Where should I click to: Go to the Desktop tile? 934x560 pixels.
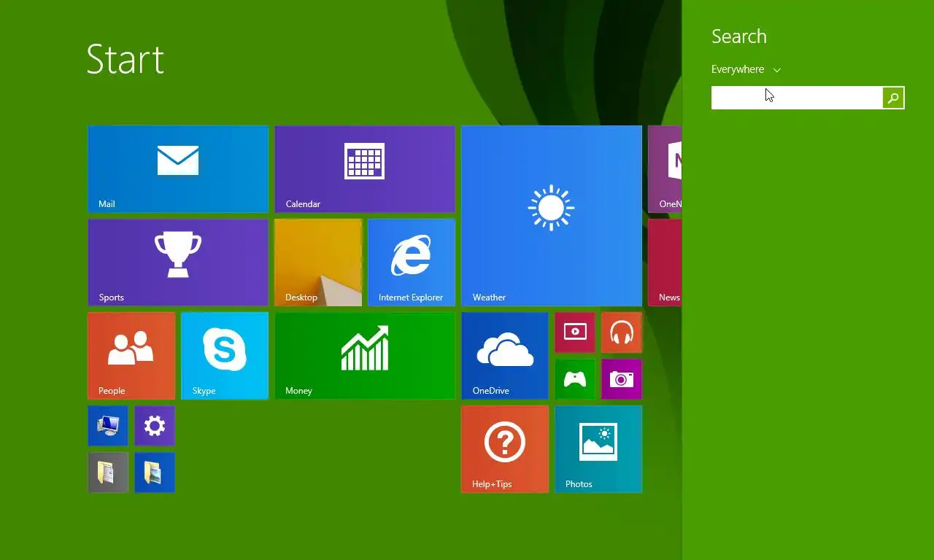coord(318,262)
